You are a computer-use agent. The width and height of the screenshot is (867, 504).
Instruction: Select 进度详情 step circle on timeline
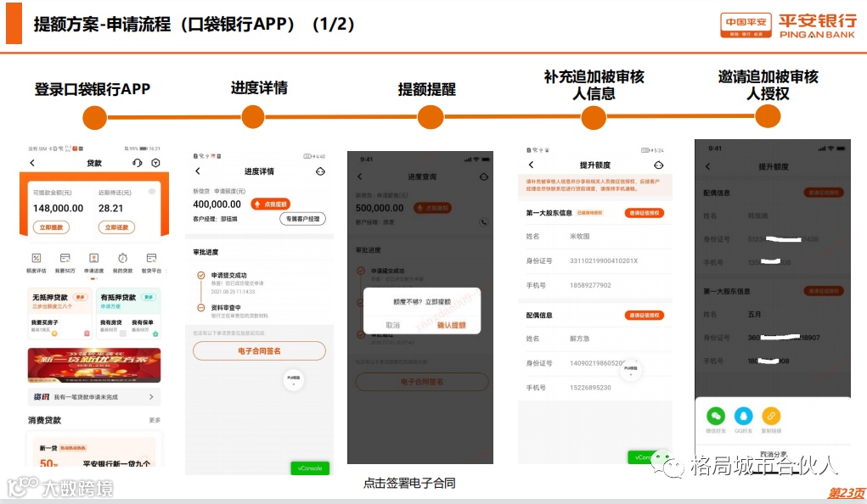253,117
